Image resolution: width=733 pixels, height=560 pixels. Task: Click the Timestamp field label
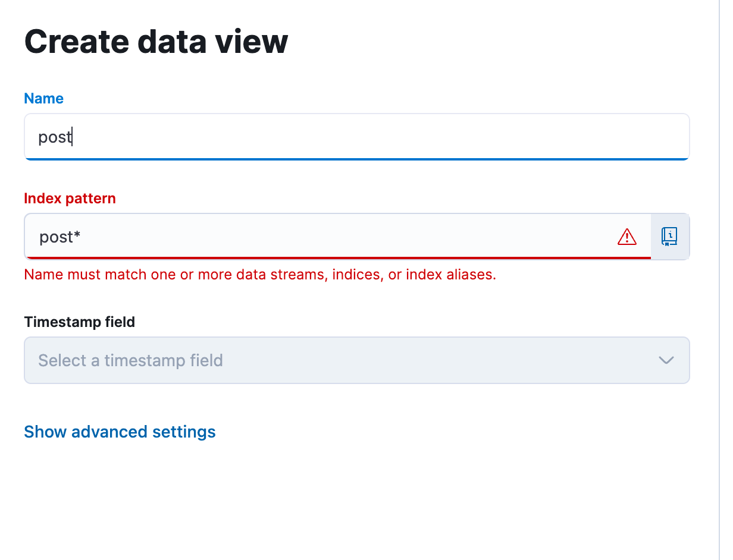point(79,322)
